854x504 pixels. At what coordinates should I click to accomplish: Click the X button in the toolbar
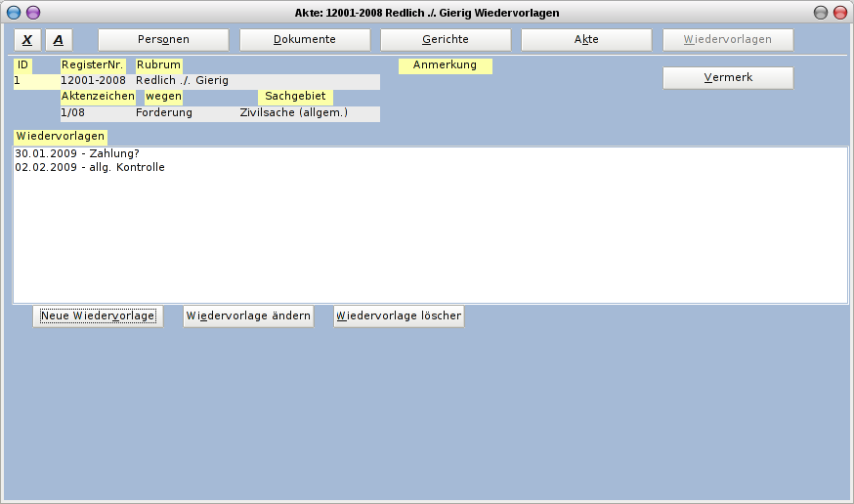27,40
